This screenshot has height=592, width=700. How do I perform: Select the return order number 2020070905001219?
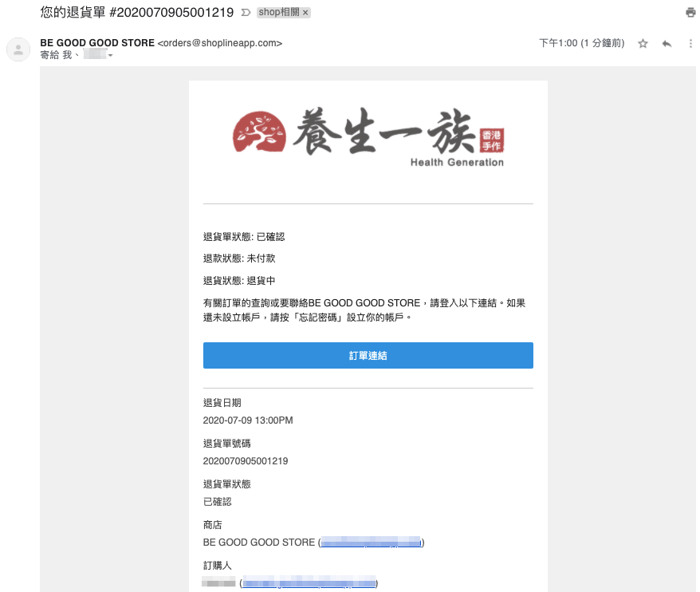pos(246,461)
